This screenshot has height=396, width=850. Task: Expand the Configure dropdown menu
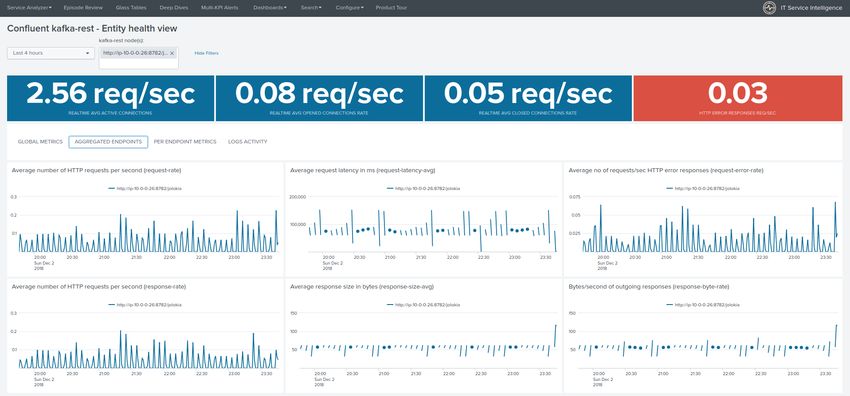pyautogui.click(x=350, y=8)
